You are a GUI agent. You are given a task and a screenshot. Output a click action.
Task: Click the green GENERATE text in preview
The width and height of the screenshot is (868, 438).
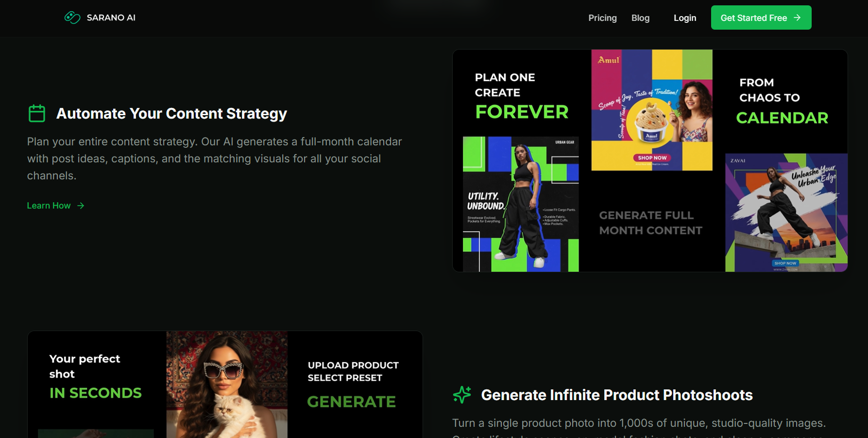351,402
